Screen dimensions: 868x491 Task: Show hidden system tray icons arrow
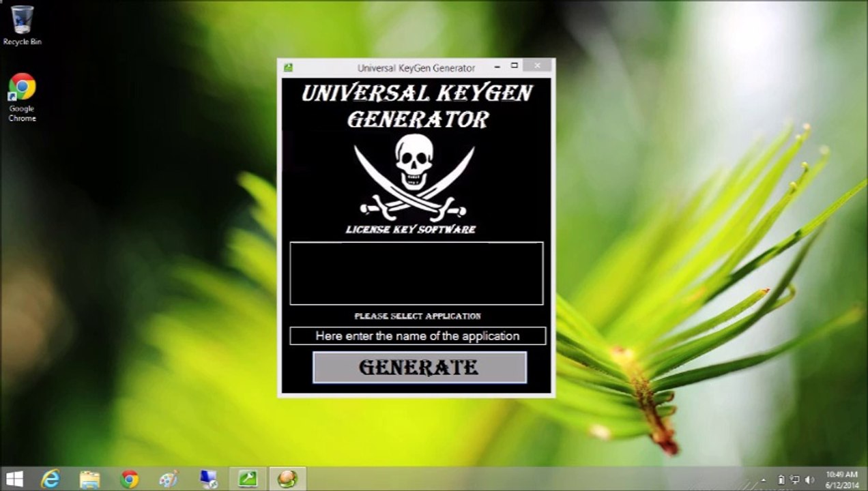click(764, 480)
